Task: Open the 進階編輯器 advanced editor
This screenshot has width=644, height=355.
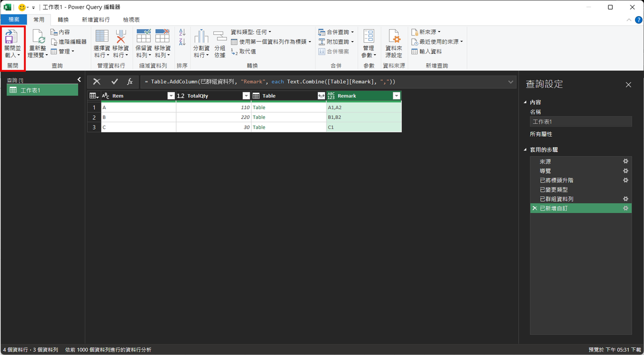Action: 68,42
